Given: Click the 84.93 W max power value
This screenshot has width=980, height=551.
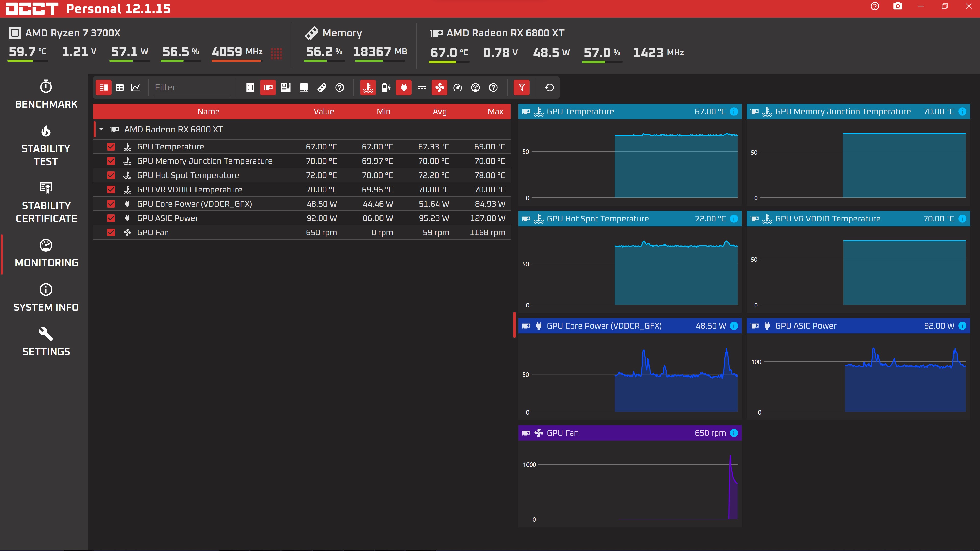Looking at the screenshot, I should coord(490,204).
